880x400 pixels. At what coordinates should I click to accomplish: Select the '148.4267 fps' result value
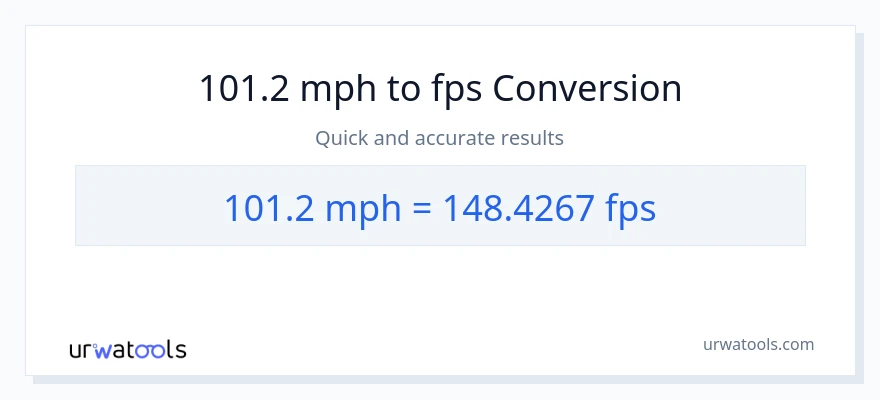[549, 208]
